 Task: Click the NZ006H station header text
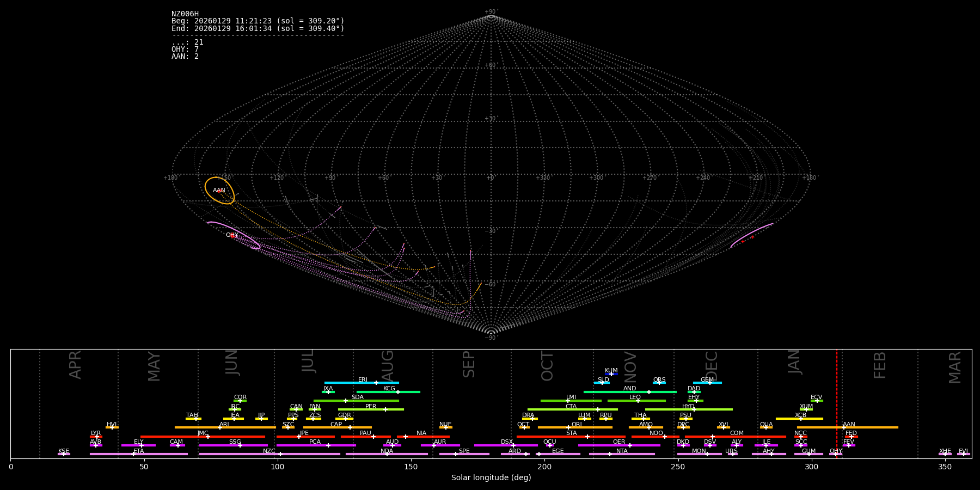coord(185,14)
